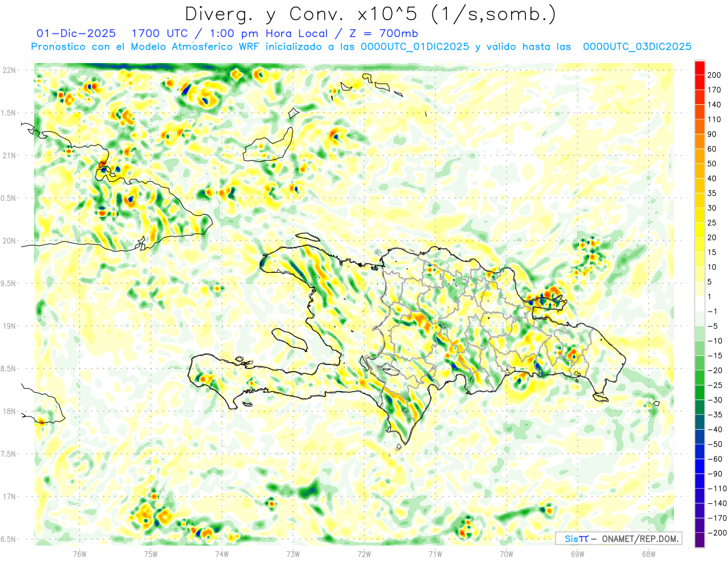The height and width of the screenshot is (562, 728).
Task: Click the colorbar value '-1'
Action: [x=713, y=311]
